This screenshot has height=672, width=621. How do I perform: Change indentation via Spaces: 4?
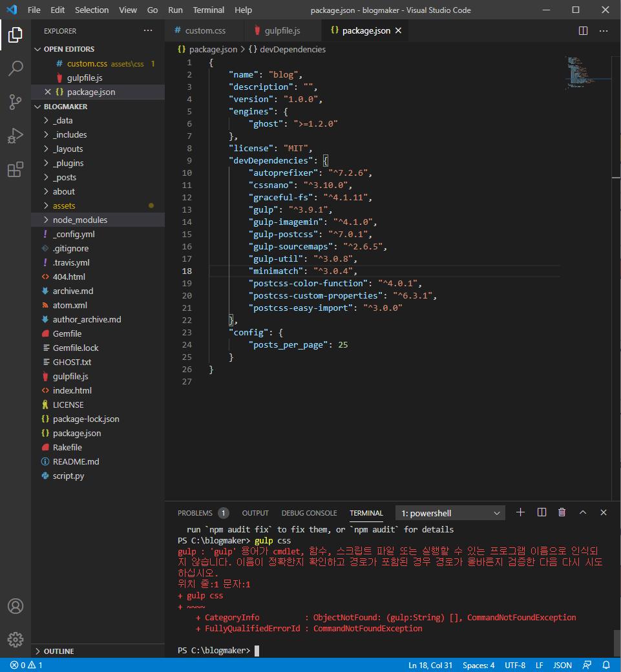(478, 665)
